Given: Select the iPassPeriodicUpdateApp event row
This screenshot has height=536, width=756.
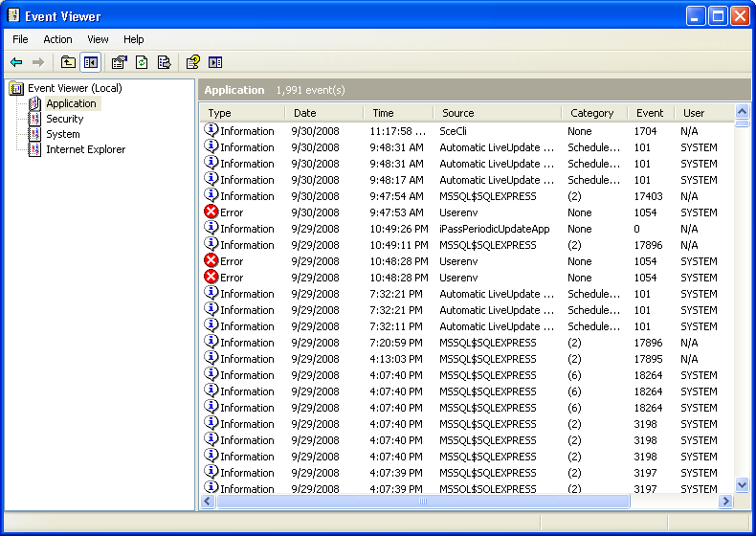Looking at the screenshot, I should (x=494, y=229).
